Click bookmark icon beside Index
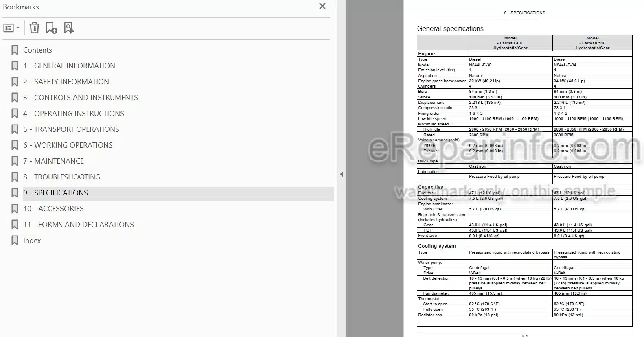This screenshot has width=644, height=337. 15,241
